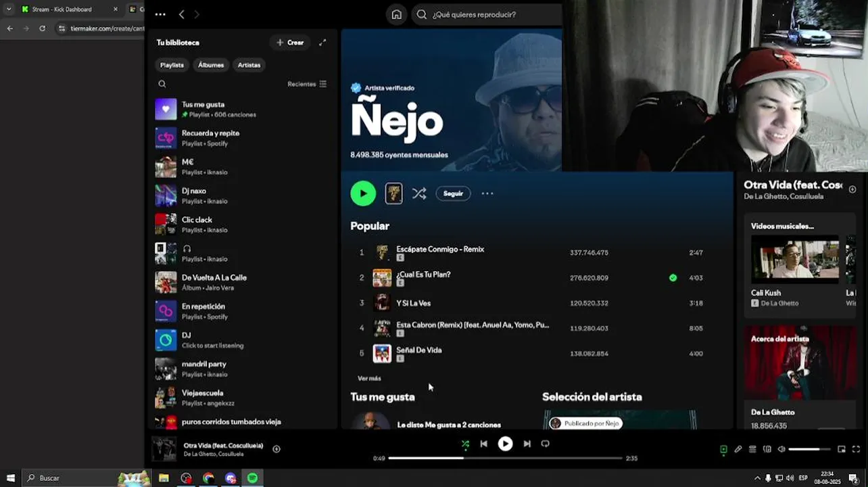The width and height of the screenshot is (868, 487).
Task: Open the M€ playlist
Action: pos(241,167)
